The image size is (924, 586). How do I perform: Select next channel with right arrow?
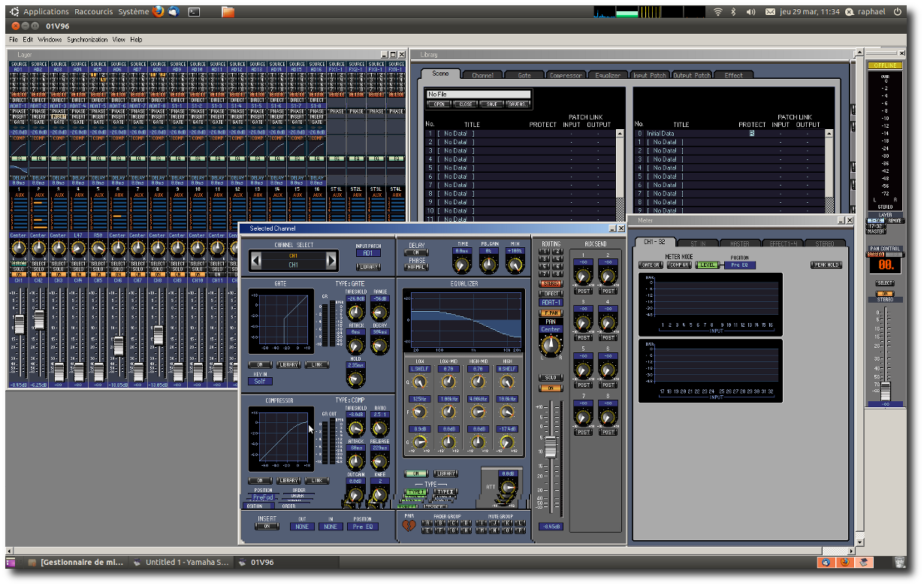[331, 261]
